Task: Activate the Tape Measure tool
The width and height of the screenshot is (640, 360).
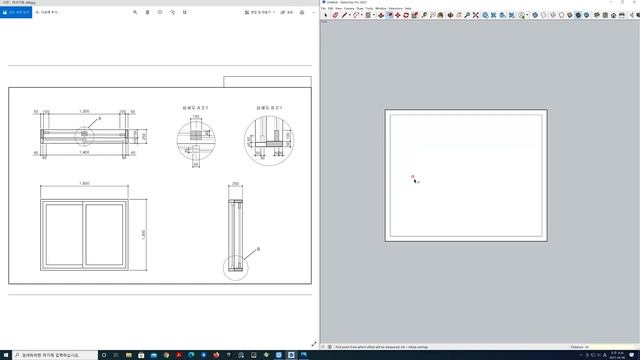Action: (x=424, y=15)
